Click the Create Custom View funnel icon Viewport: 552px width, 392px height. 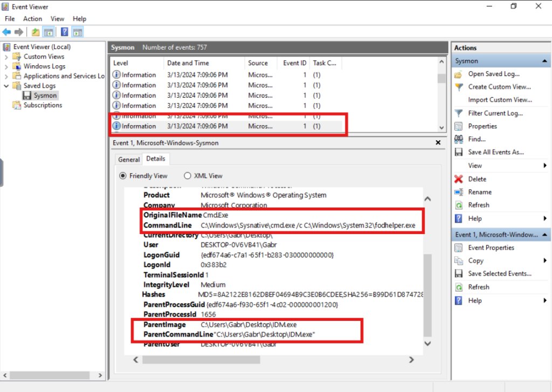[x=459, y=87]
